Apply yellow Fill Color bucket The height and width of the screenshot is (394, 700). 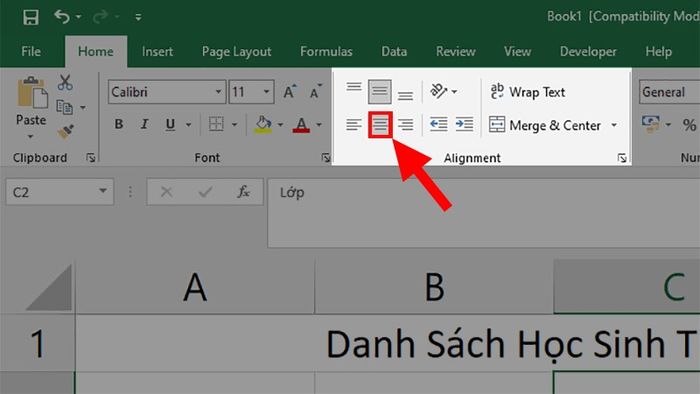coord(263,124)
